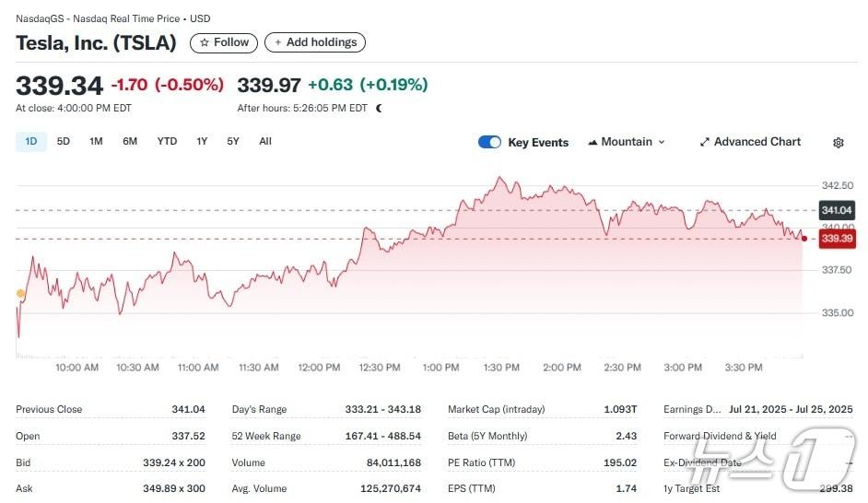
Task: Click the yellow key event marker on chart
Action: point(21,294)
